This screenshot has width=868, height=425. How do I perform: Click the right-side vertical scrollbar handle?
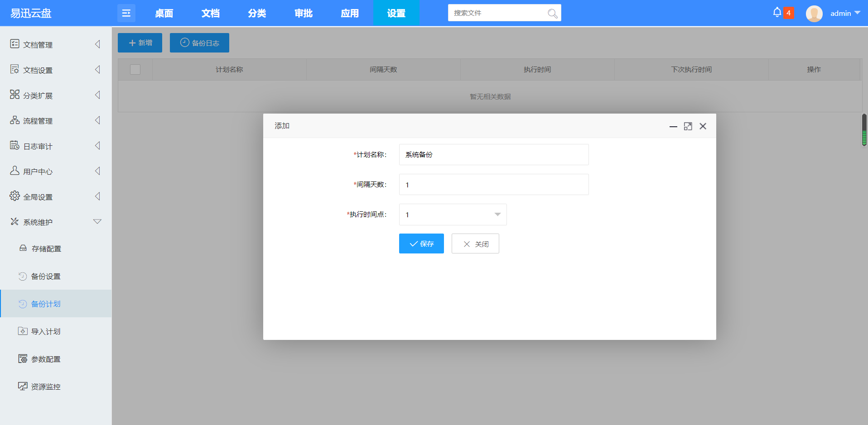[864, 130]
